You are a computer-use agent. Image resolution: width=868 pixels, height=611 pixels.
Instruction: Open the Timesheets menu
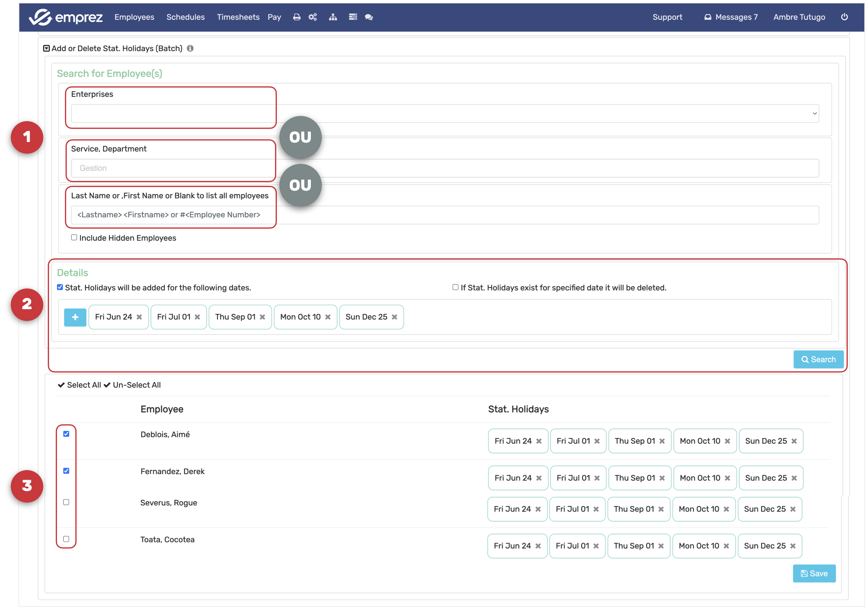click(238, 17)
